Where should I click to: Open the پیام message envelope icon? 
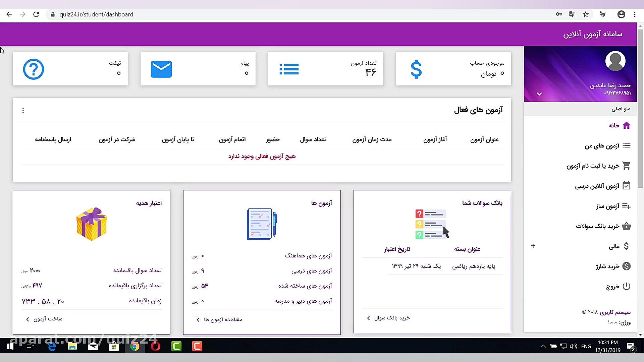point(161,69)
